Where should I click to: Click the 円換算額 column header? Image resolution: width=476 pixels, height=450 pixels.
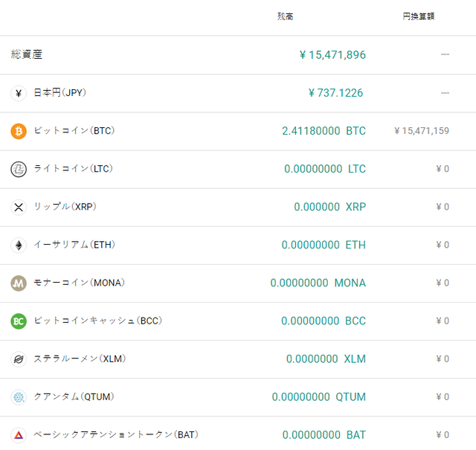pos(419,16)
